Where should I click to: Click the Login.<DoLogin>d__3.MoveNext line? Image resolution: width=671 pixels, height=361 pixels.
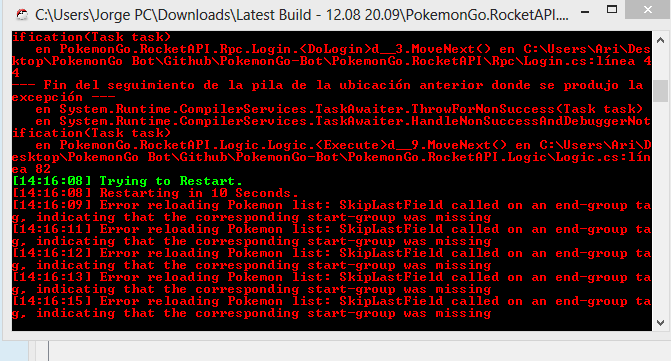332,61
